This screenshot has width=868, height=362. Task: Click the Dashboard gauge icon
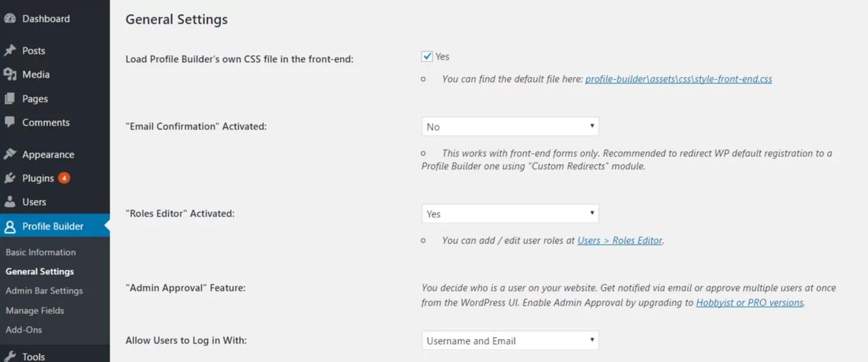click(10, 19)
